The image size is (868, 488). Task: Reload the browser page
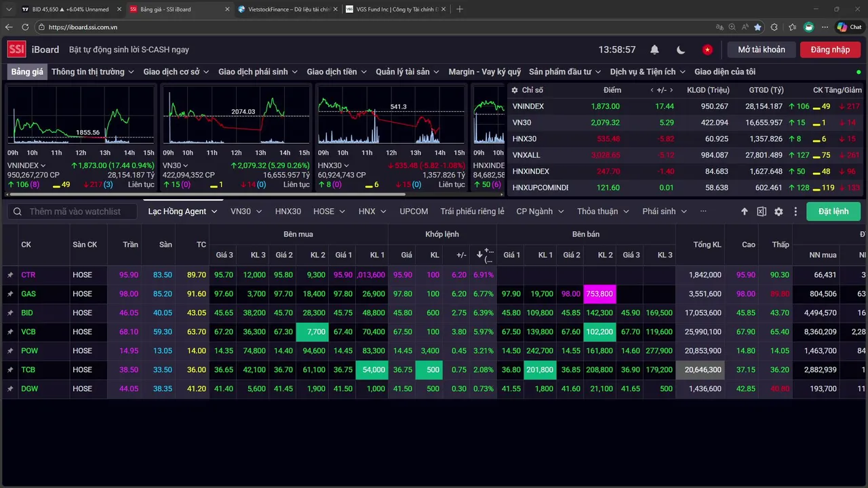25,27
